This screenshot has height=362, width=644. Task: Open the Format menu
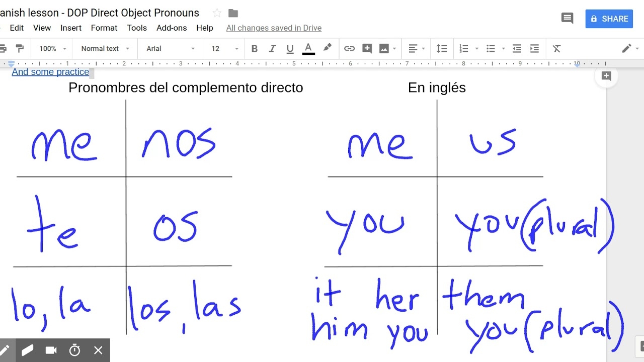click(x=104, y=28)
